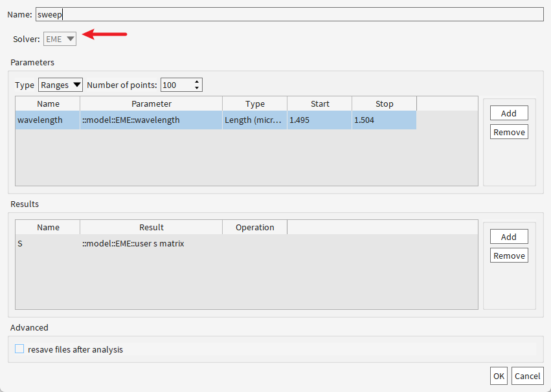Click the Name input field containing sweep

pos(289,14)
